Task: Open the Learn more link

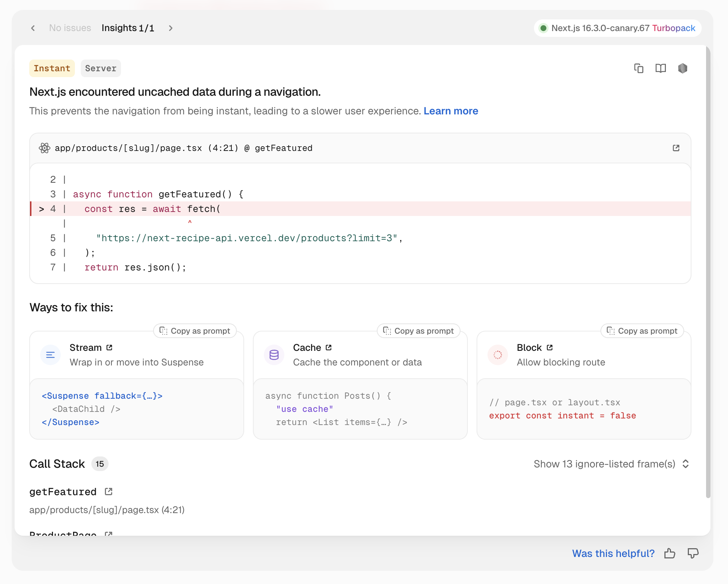Action: tap(451, 111)
